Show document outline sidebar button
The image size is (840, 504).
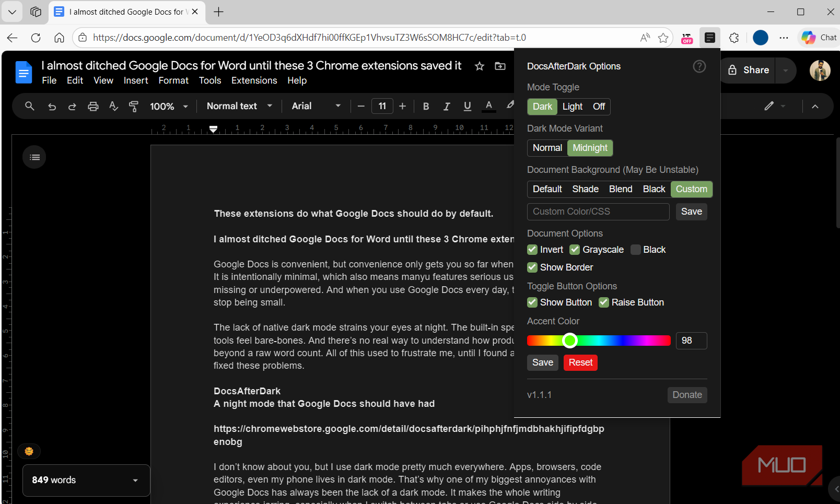(34, 157)
